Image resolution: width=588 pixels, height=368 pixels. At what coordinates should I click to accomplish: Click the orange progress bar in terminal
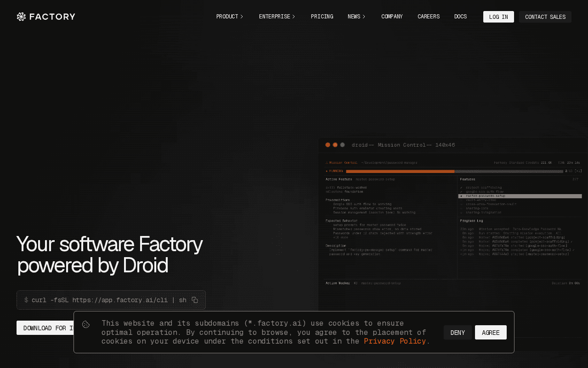[400, 171]
